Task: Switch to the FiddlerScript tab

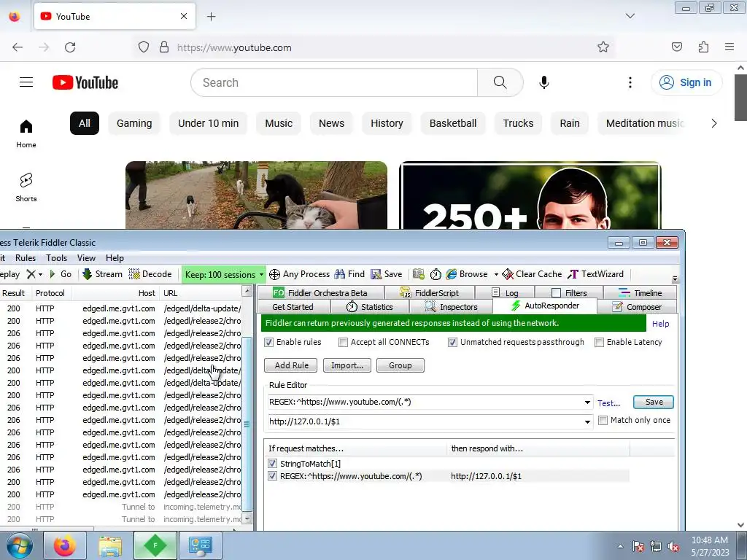Action: click(x=429, y=293)
